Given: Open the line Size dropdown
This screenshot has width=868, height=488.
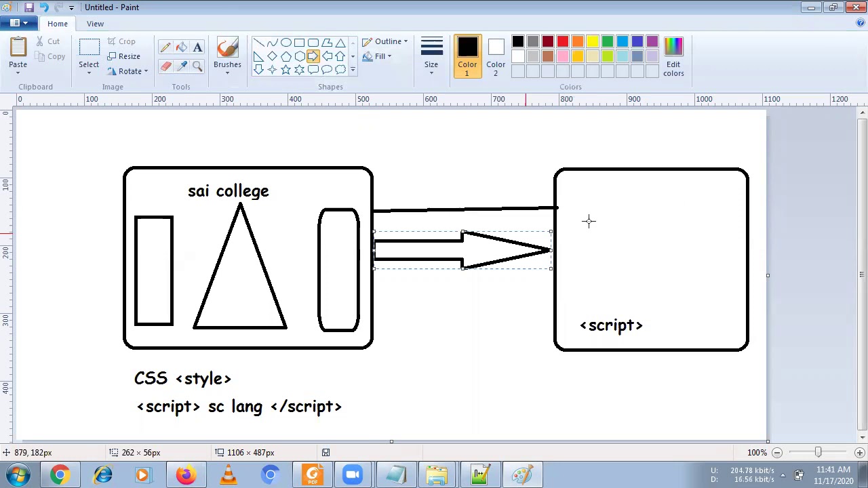Looking at the screenshot, I should click(x=431, y=56).
